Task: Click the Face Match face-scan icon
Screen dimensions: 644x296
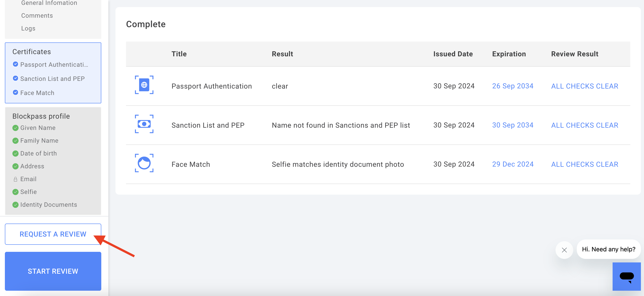Action: (144, 163)
